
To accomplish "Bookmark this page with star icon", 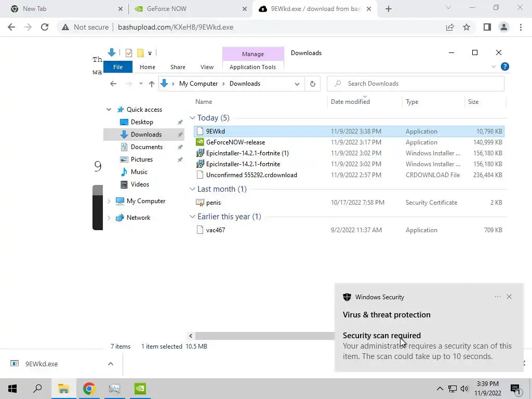I will 467,27.
